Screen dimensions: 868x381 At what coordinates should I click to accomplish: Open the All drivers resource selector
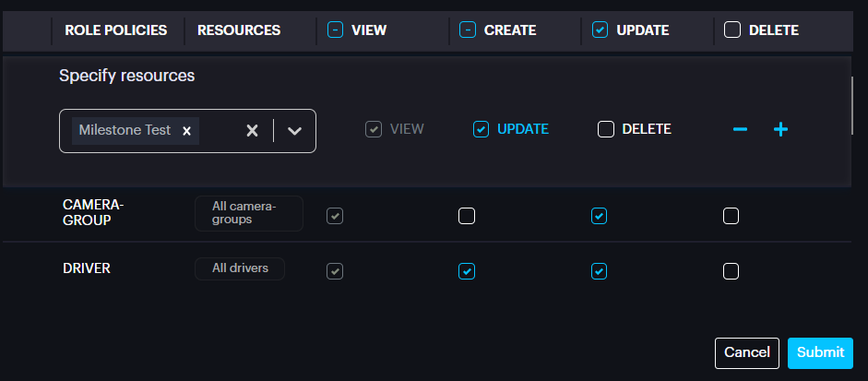240,268
